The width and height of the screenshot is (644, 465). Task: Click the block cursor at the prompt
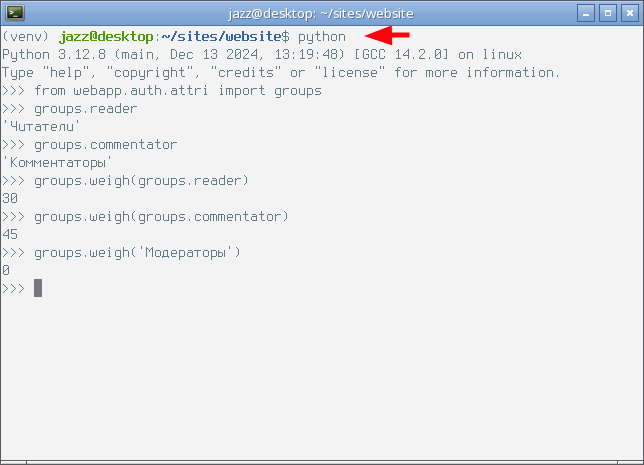click(x=38, y=288)
